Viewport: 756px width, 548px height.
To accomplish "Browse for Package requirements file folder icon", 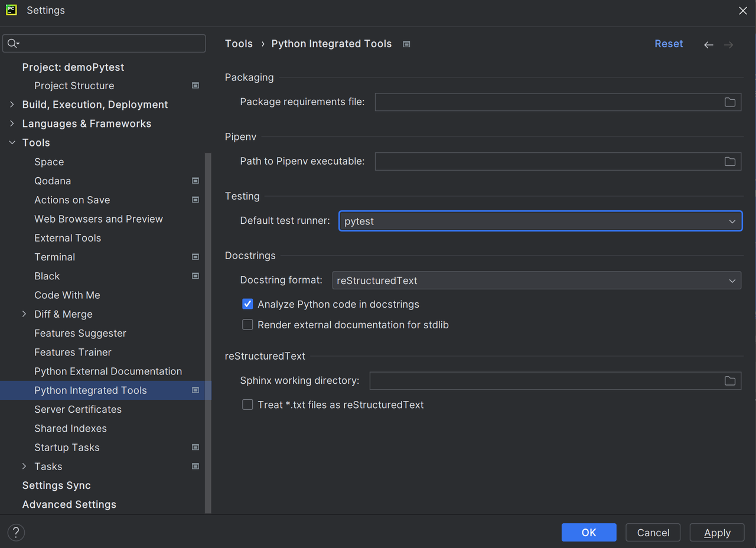I will [730, 102].
